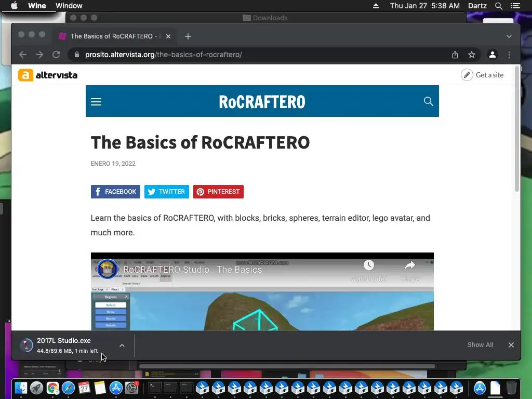The height and width of the screenshot is (399, 532).
Task: Click the altervista logo
Action: click(48, 75)
